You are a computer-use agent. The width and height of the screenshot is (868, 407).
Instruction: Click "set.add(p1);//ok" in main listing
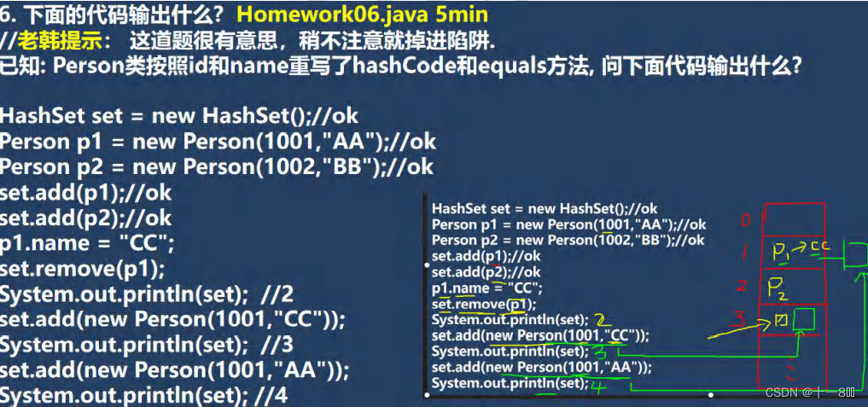[86, 193]
